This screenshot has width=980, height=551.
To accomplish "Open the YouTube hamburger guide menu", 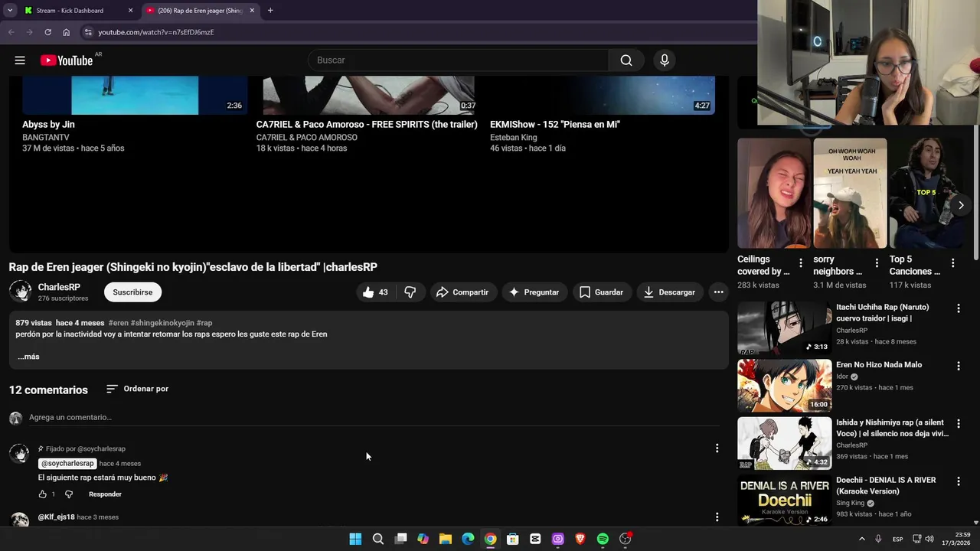I will click(20, 60).
